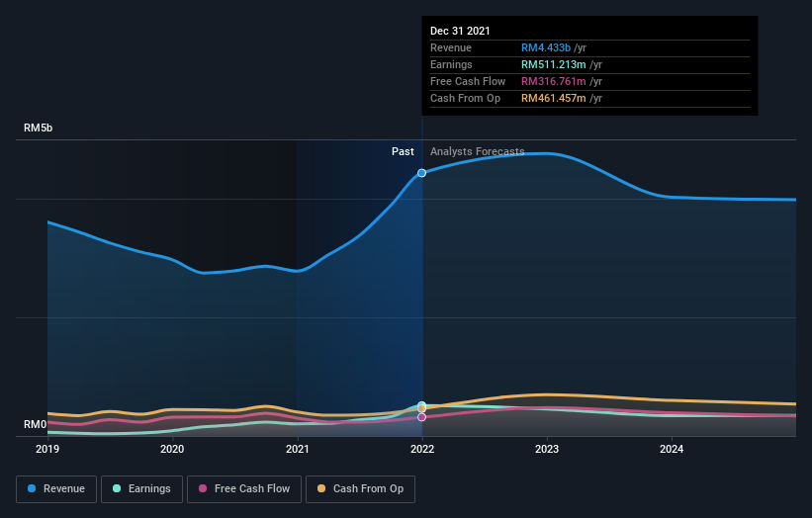Select the 2024 x-axis label
The width and height of the screenshot is (812, 518).
672,449
